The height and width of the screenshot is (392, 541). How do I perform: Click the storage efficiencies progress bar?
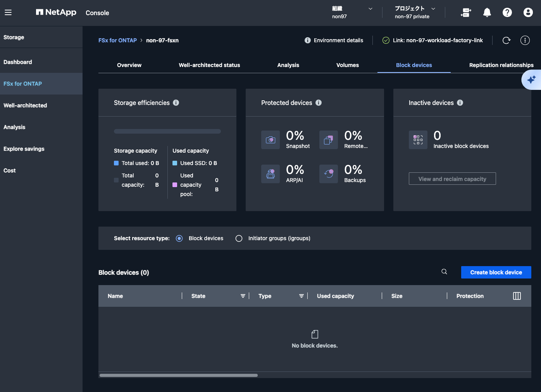[x=167, y=131]
